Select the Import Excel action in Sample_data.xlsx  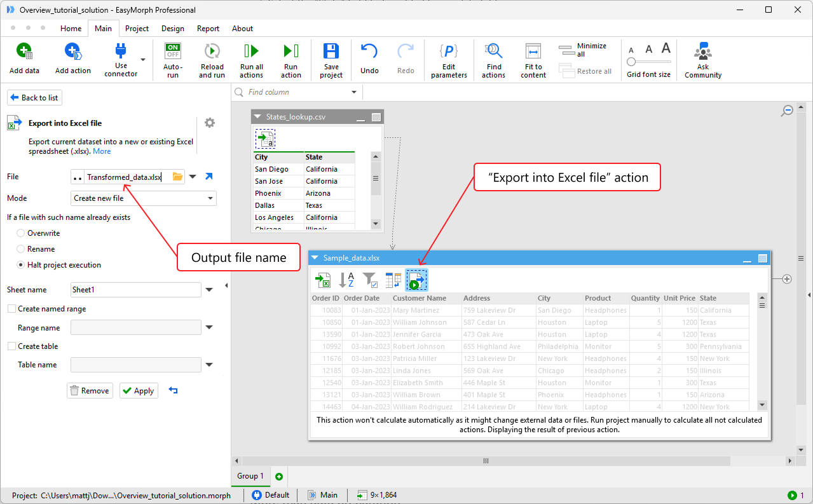(x=323, y=280)
